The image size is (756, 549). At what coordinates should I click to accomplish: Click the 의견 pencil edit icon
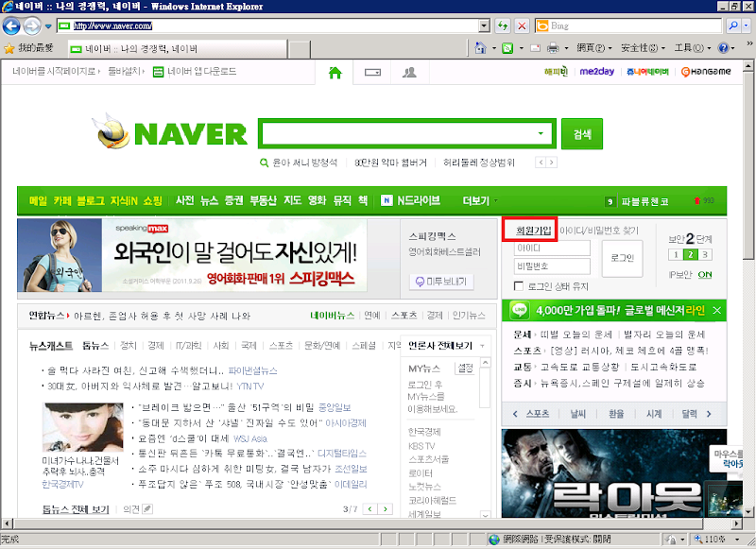(147, 508)
